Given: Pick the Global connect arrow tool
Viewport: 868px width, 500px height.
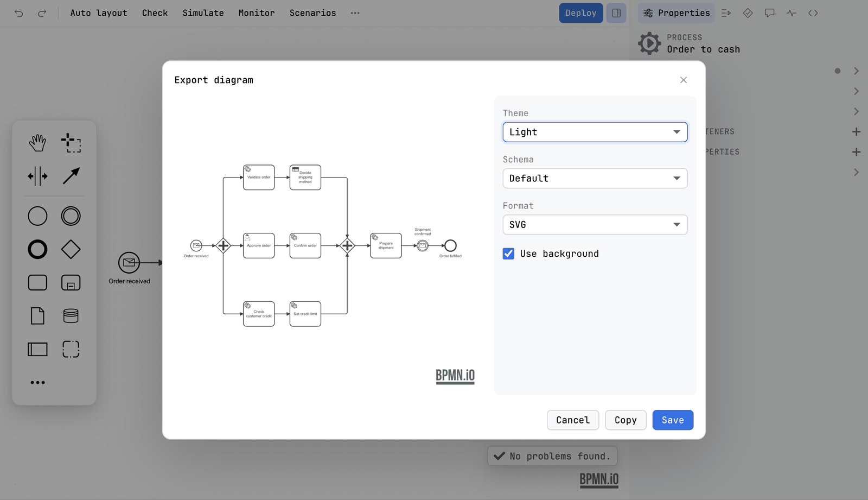Looking at the screenshot, I should pyautogui.click(x=71, y=176).
